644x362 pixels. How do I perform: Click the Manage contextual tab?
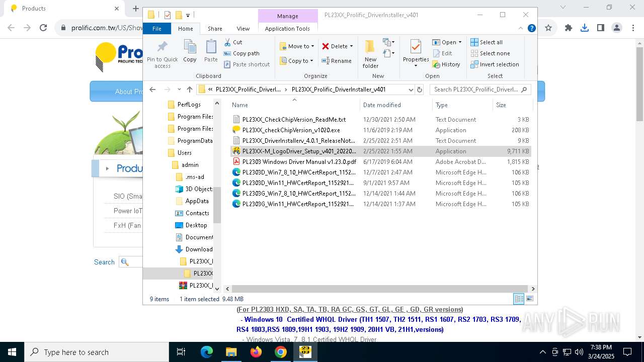(288, 16)
